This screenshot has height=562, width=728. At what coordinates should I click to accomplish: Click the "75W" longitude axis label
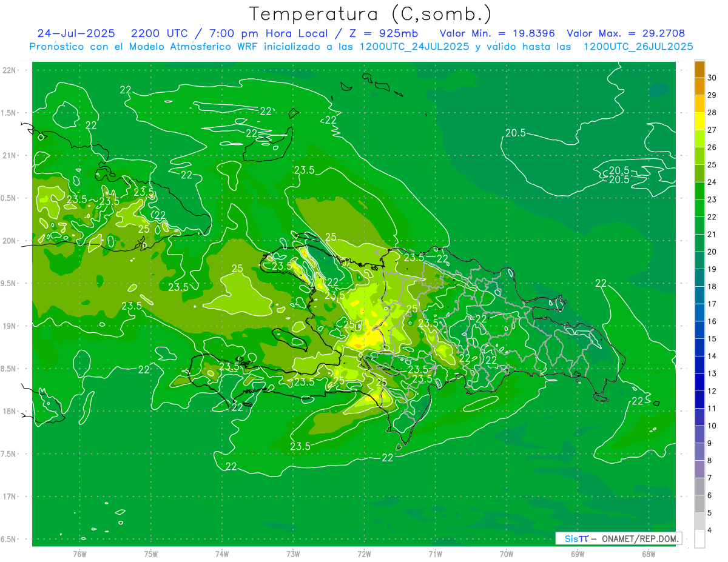pos(151,554)
